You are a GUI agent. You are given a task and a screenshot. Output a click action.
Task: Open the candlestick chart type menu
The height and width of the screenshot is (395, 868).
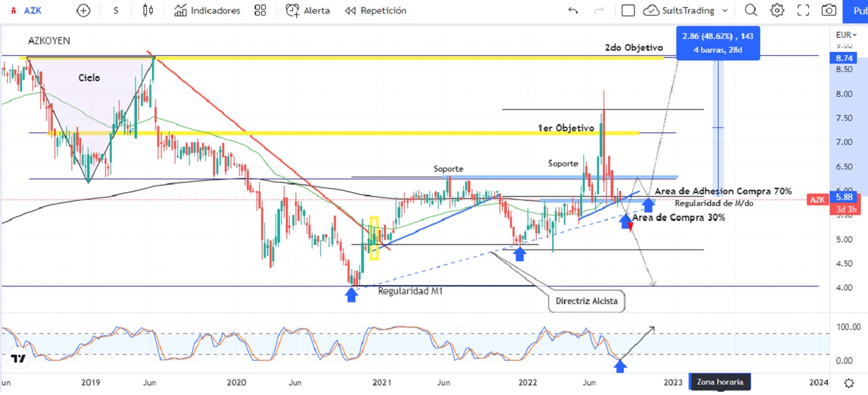click(x=148, y=10)
